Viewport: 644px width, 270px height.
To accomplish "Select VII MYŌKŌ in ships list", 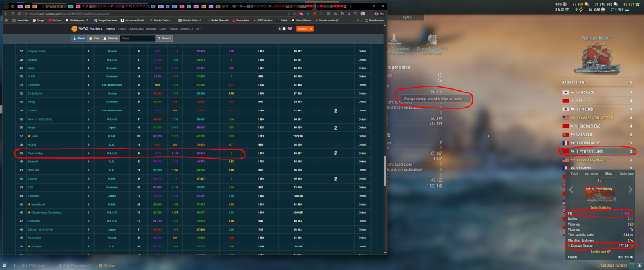I will [x=598, y=110].
